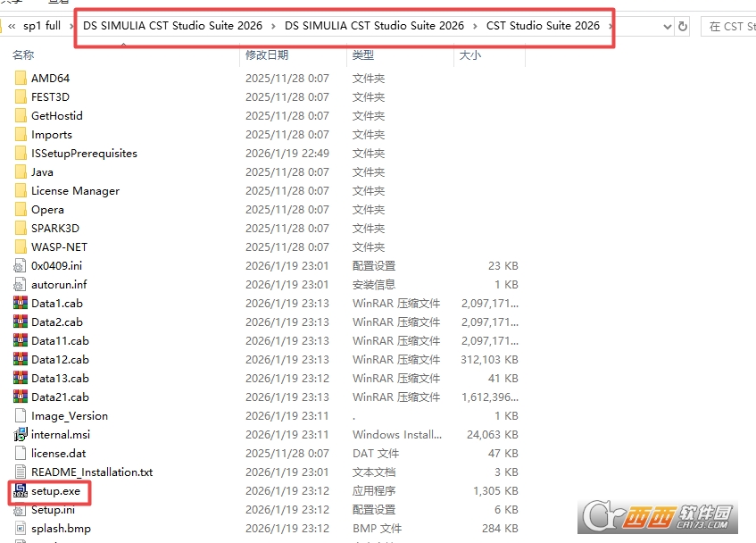The height and width of the screenshot is (543, 756).
Task: Select the 0x0409.ini settings file icon
Action: pos(21,266)
